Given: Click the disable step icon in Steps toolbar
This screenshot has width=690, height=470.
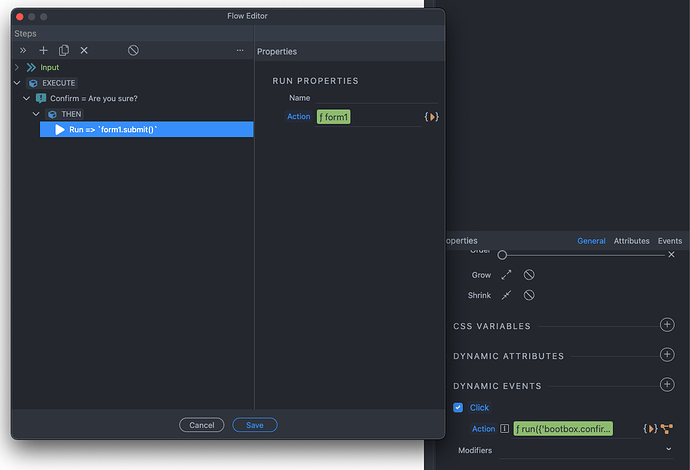Looking at the screenshot, I should [133, 50].
